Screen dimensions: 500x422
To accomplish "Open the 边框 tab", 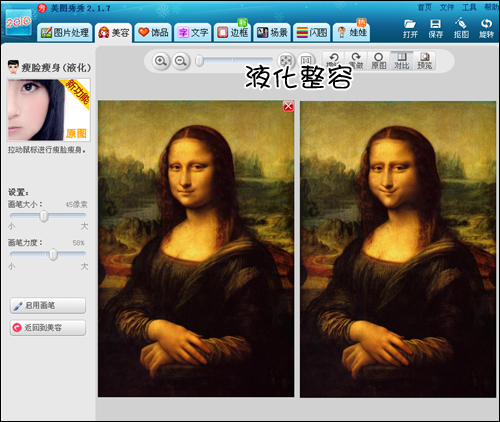I will pos(232,33).
